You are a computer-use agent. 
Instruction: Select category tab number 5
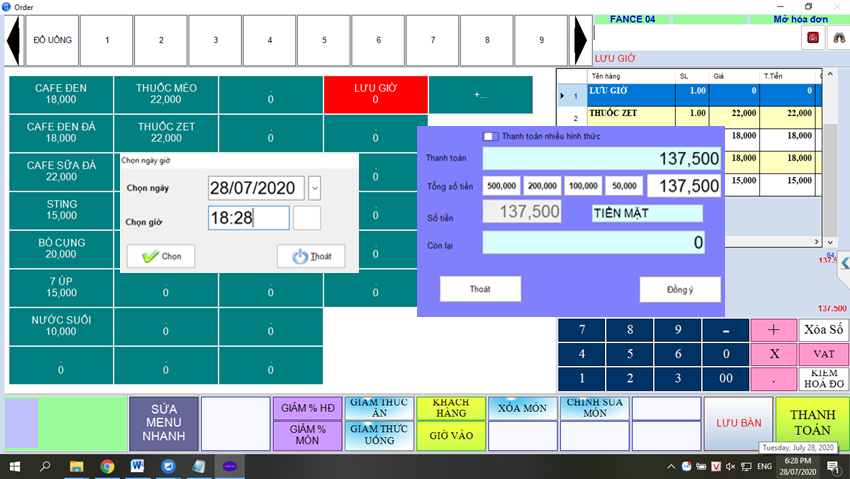(x=323, y=40)
